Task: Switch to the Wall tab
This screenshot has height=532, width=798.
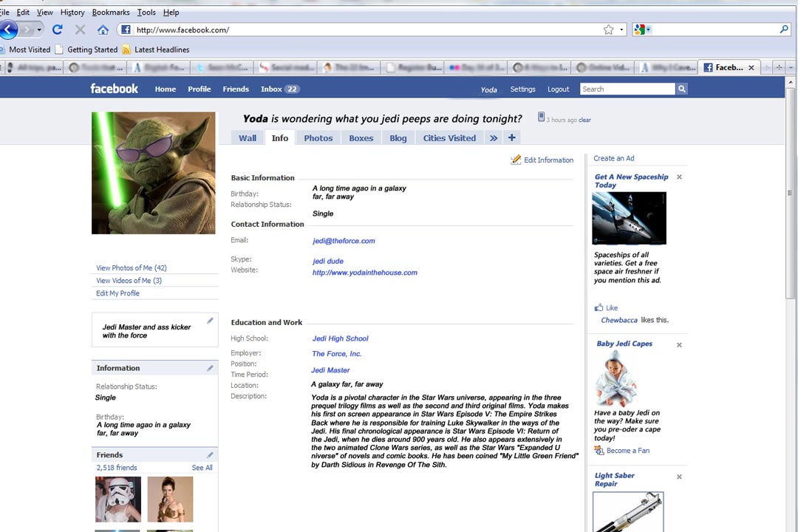Action: (x=248, y=138)
